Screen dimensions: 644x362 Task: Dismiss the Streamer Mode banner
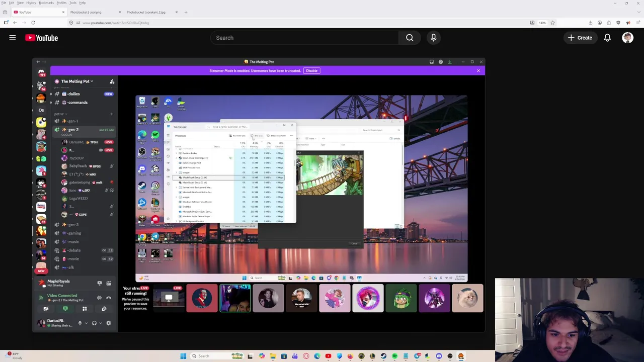point(478,71)
